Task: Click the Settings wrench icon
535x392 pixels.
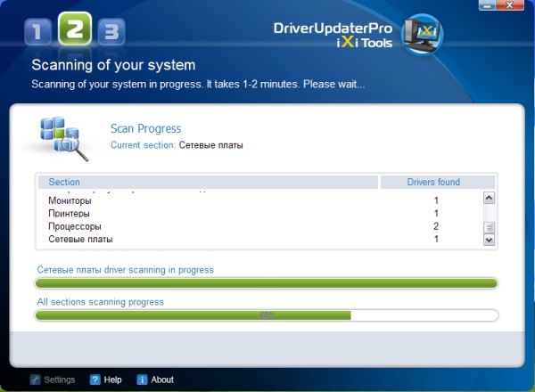Action: [36, 380]
